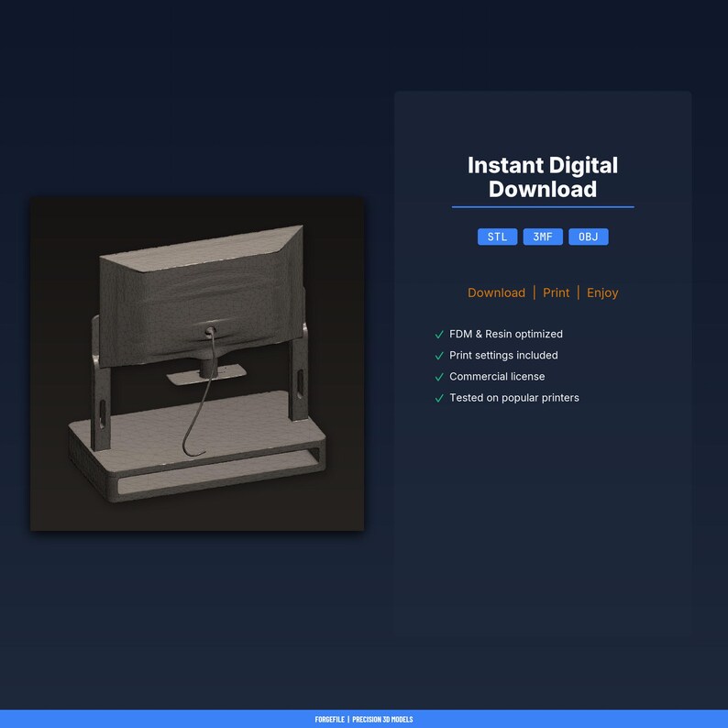Click checkmark beside FDM & Resin optimized

point(439,335)
